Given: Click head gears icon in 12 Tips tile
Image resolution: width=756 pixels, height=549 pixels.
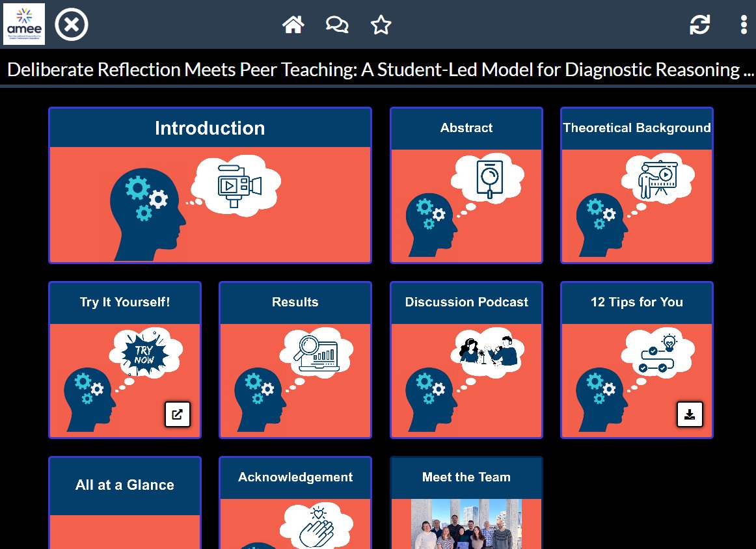Looking at the screenshot, I should coord(602,400).
